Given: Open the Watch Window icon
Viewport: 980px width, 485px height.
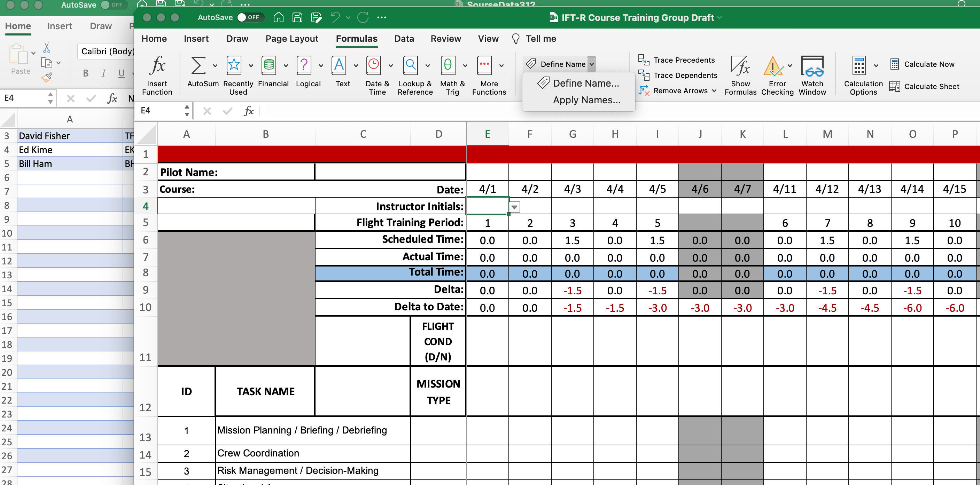Looking at the screenshot, I should (812, 66).
